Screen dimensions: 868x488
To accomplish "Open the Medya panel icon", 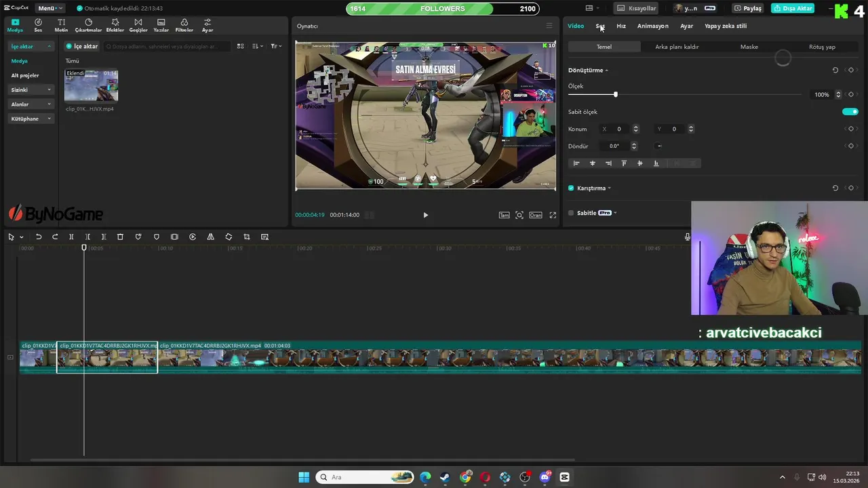I will pyautogui.click(x=15, y=26).
